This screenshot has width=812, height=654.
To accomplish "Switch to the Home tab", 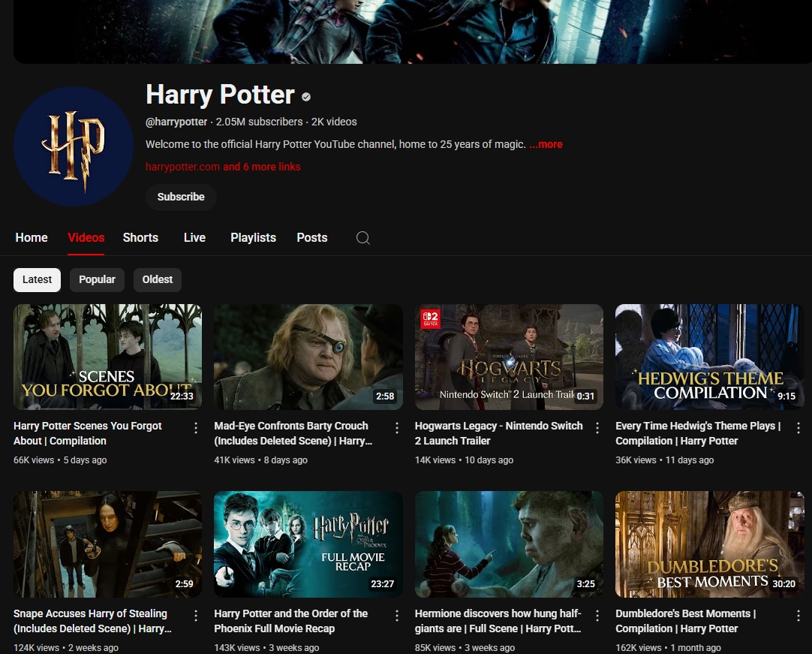I will 32,237.
